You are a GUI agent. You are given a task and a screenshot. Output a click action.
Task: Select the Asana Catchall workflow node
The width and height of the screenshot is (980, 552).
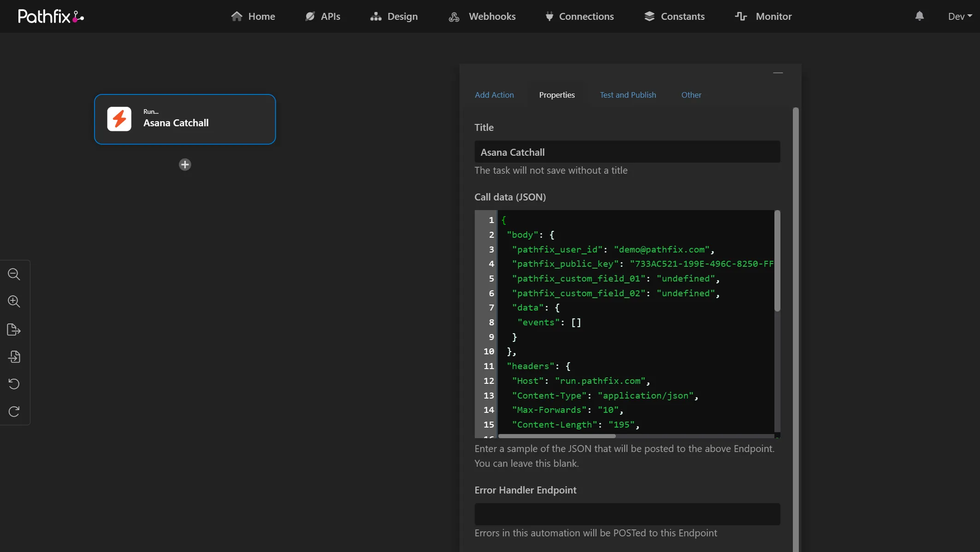coord(185,119)
